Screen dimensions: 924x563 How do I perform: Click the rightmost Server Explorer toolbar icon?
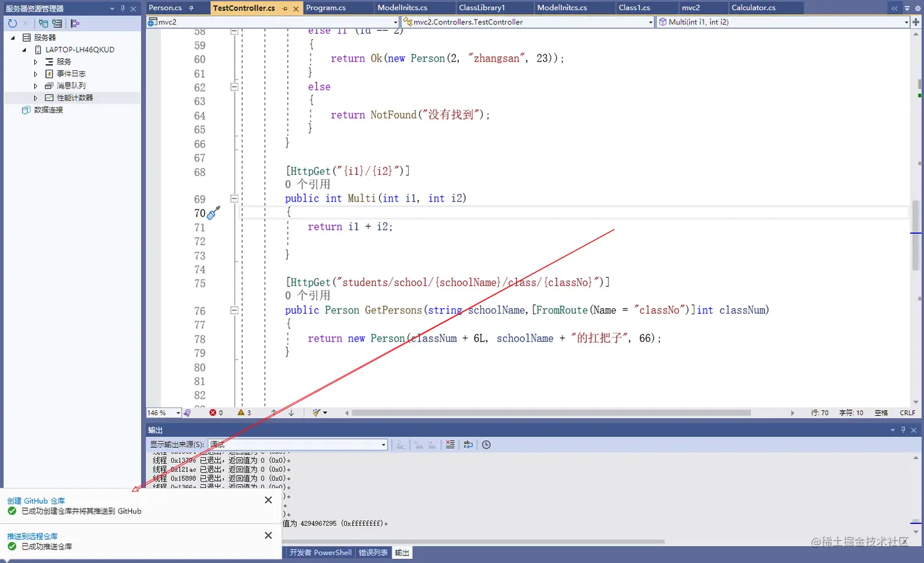click(75, 23)
